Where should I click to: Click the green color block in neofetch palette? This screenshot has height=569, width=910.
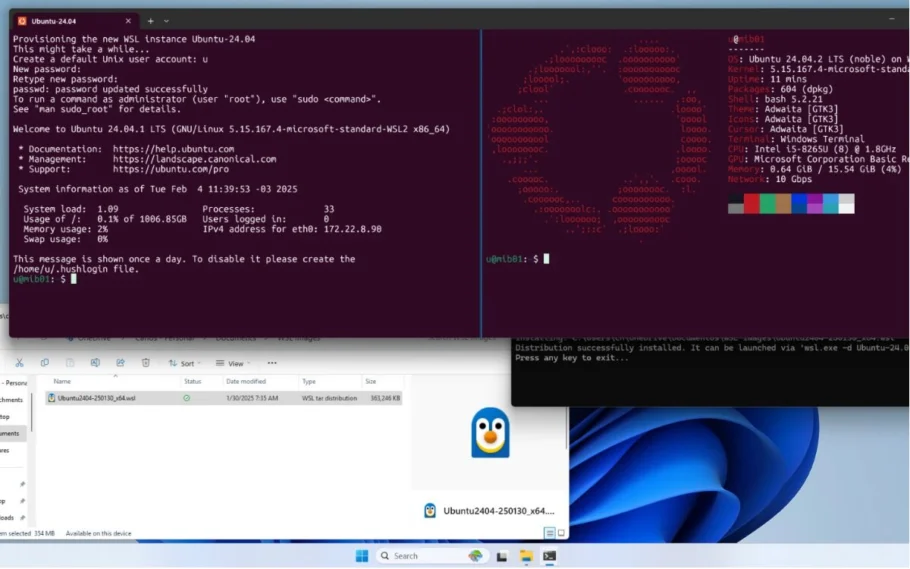point(767,204)
